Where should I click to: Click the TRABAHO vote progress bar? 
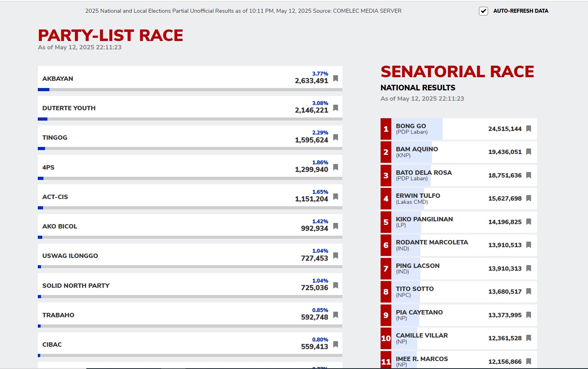click(x=190, y=326)
